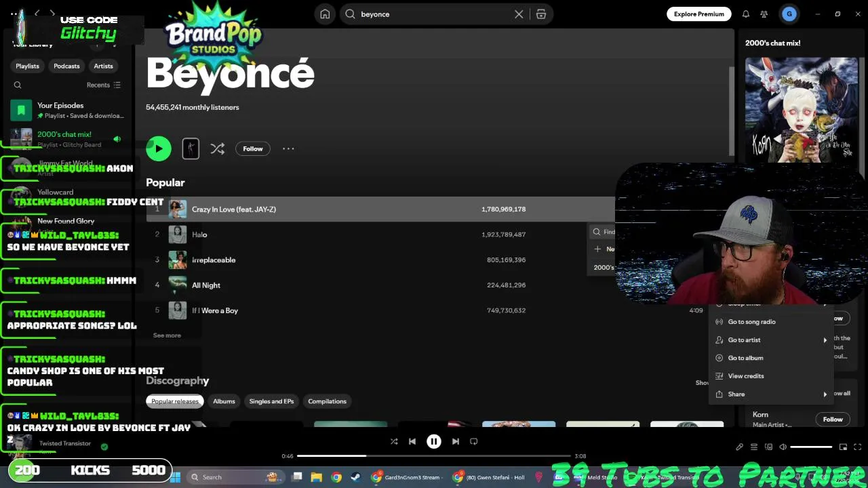The width and height of the screenshot is (868, 488).
Task: Click Explore Premium button
Action: pos(698,14)
